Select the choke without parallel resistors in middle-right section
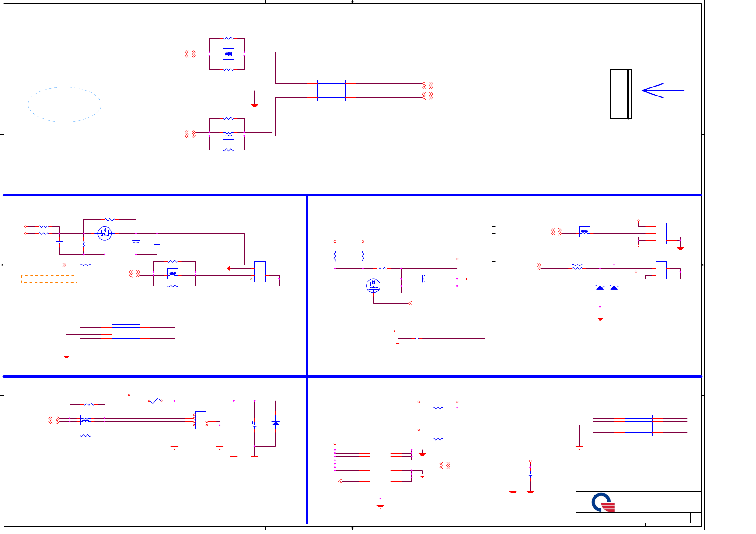Viewport: 756px width, 534px height. 584,232
